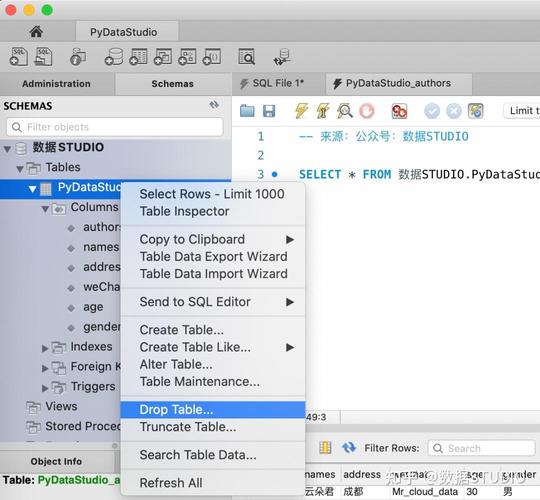Image resolution: width=540 pixels, height=500 pixels.
Task: Choose Table Data Export Wizard
Action: (213, 257)
